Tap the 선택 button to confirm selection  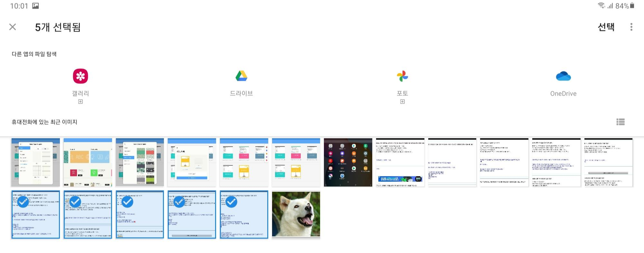606,27
